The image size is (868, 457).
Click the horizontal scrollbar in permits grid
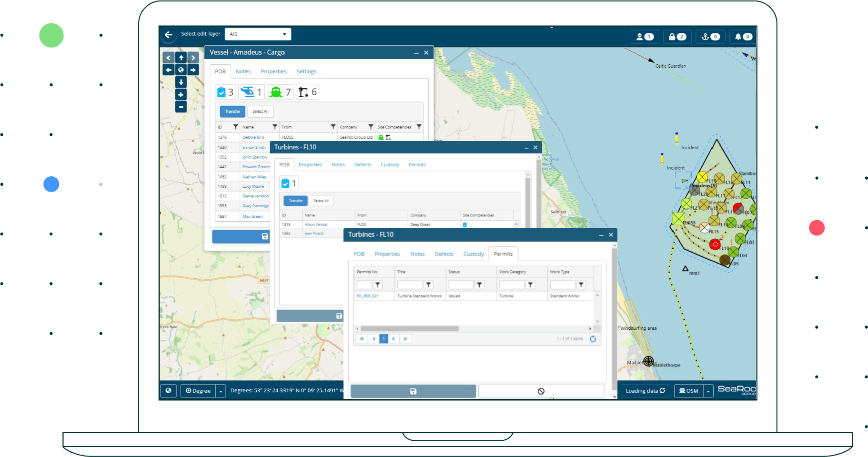coord(409,328)
